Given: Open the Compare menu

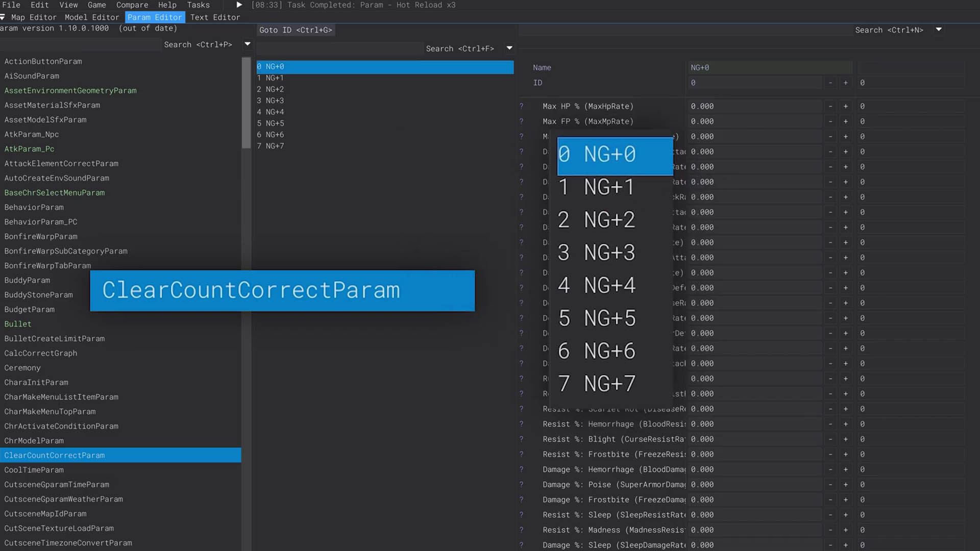Looking at the screenshot, I should pyautogui.click(x=132, y=5).
